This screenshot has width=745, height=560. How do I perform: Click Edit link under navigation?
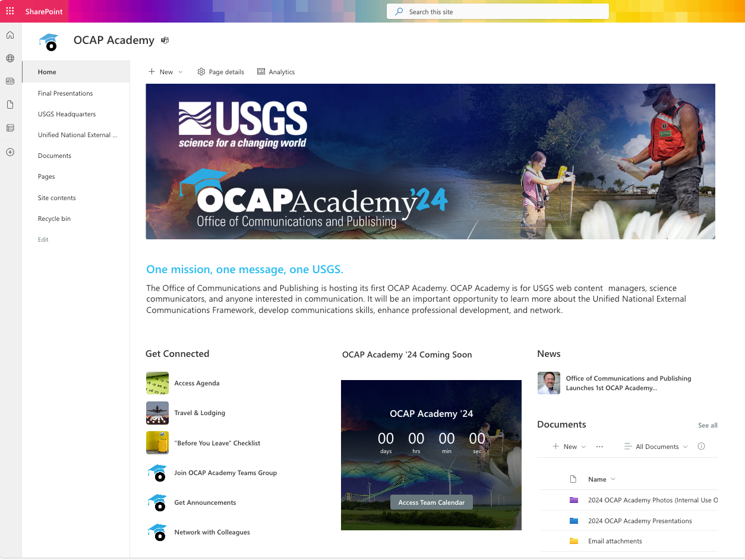click(43, 239)
